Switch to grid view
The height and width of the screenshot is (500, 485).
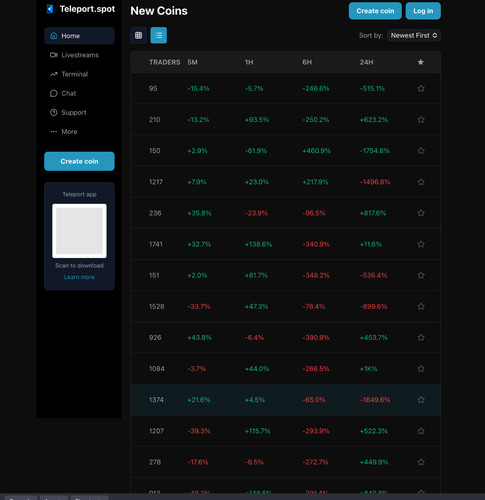click(x=139, y=35)
